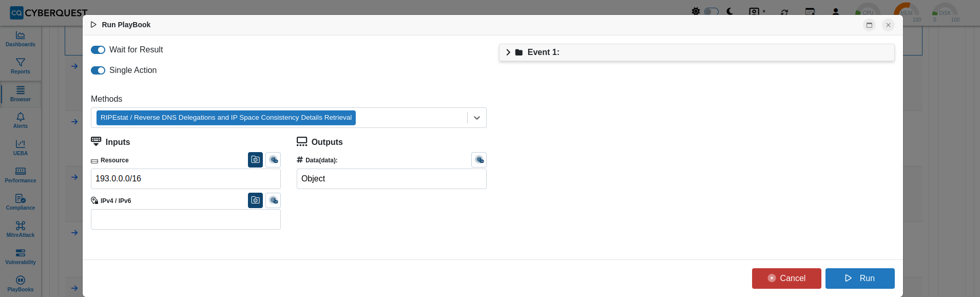Viewport: 980px width, 297px height.
Task: Click the Resource field containing 193.0.0.0/16
Action: pyautogui.click(x=186, y=179)
